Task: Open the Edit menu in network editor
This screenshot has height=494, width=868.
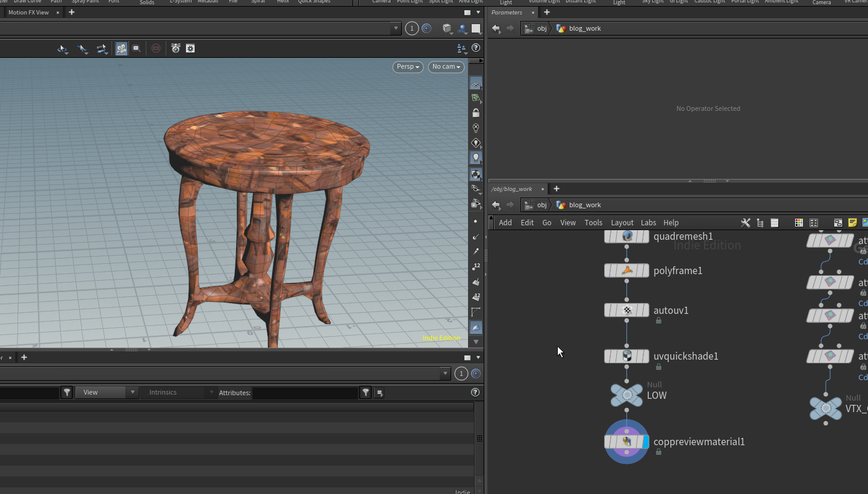Action: coord(527,223)
